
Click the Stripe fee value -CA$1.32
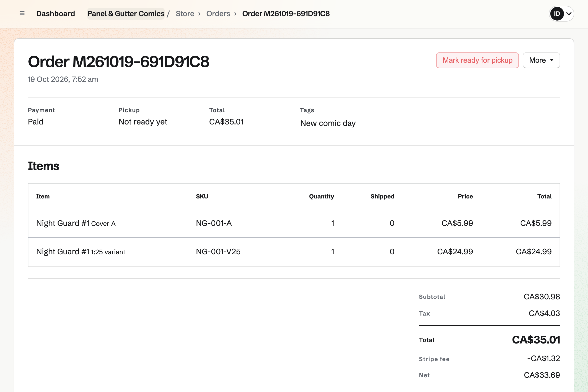point(543,358)
